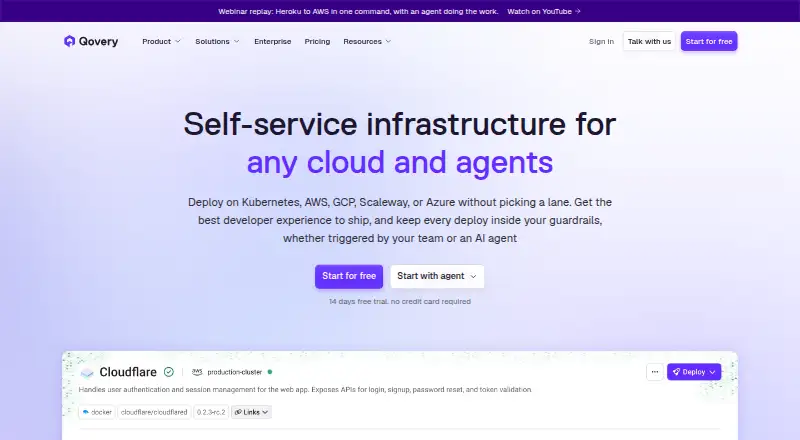Click the green cluster status dot
The image size is (800, 440).
click(x=270, y=372)
